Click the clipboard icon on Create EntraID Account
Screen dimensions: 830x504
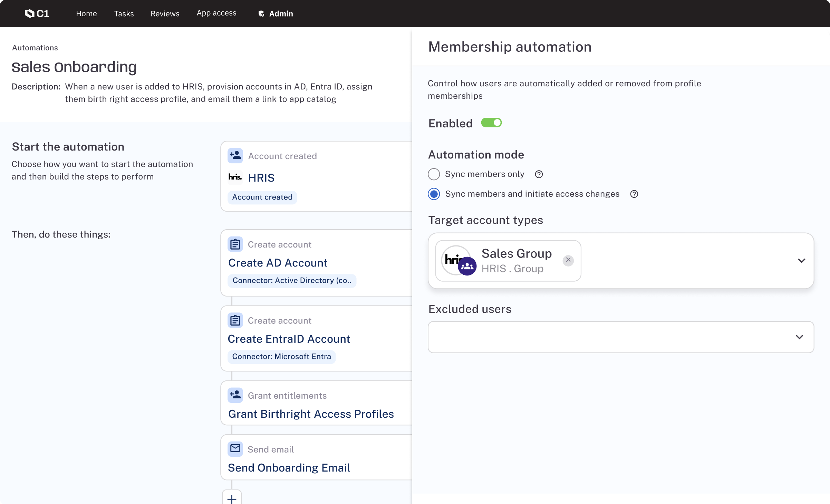[x=235, y=320]
